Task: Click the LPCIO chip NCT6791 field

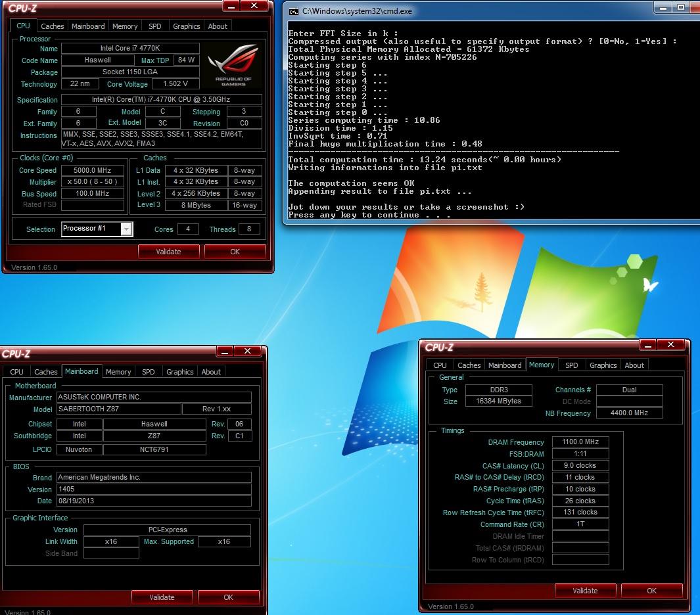Action: [x=154, y=449]
